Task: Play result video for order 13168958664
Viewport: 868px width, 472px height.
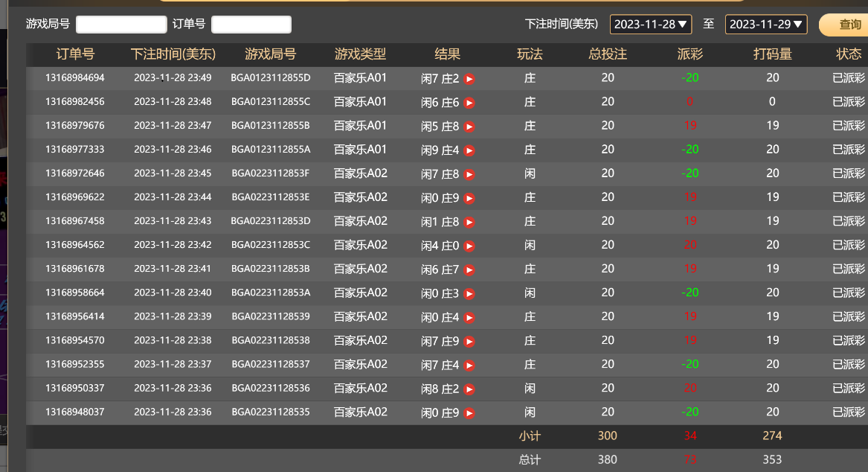Action: point(469,293)
